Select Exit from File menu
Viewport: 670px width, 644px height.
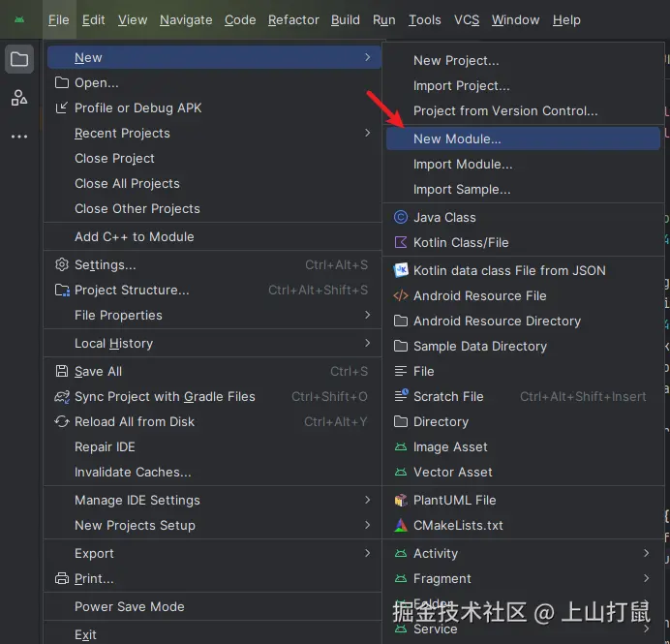(214, 634)
